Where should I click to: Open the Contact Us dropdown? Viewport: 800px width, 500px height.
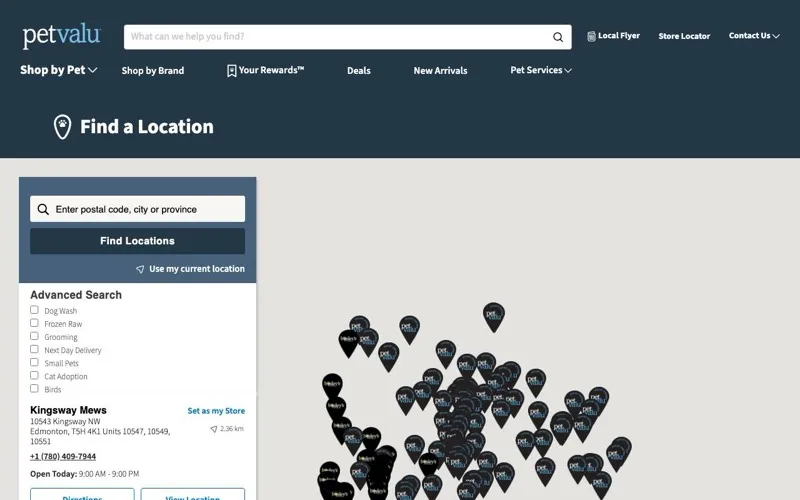[x=754, y=36]
